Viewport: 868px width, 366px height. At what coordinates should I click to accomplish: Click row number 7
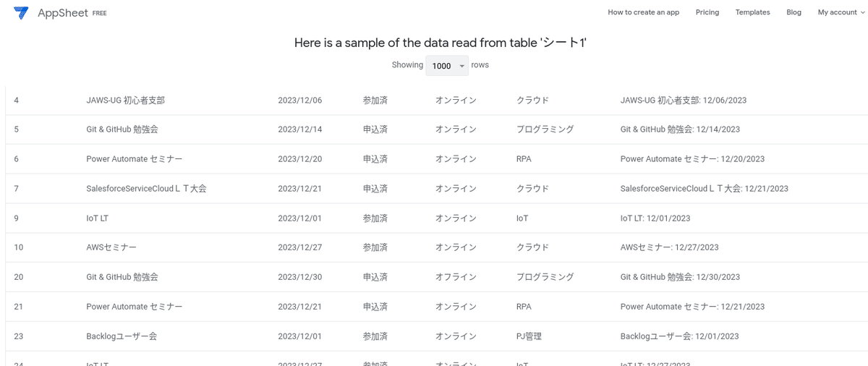pyautogui.click(x=17, y=189)
